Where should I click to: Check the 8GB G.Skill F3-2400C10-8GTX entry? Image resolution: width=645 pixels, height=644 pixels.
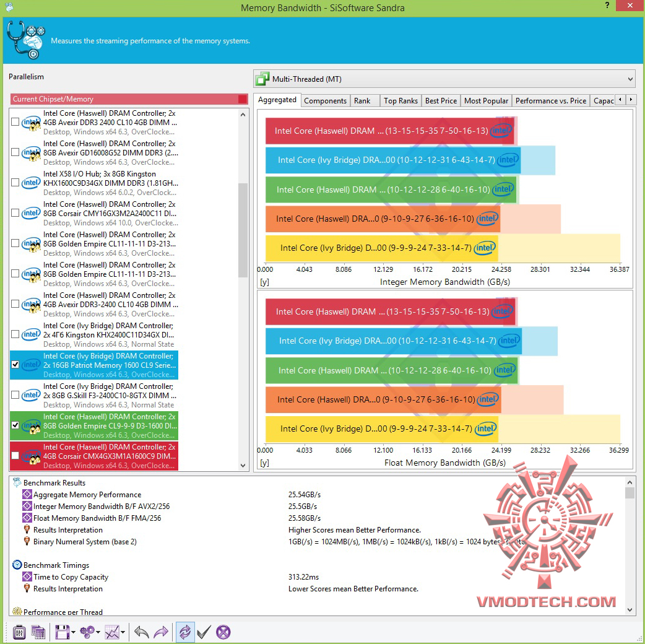click(x=15, y=395)
